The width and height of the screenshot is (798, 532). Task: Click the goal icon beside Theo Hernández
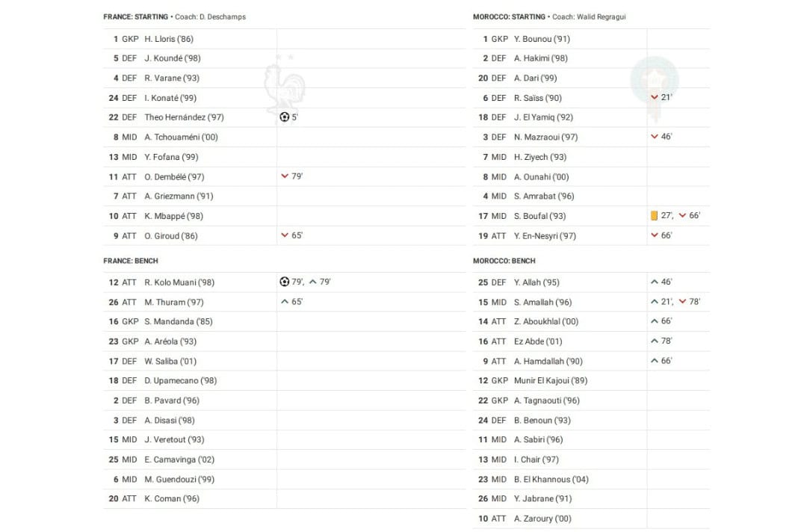click(x=285, y=117)
